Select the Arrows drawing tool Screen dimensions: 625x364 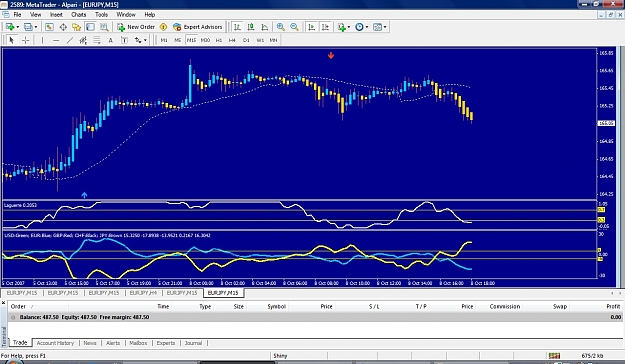pos(138,40)
